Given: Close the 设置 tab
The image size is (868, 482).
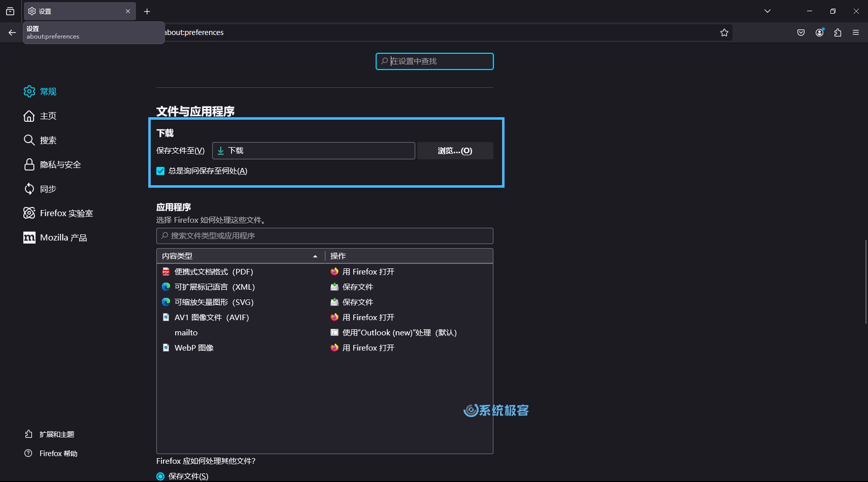Looking at the screenshot, I should click(128, 11).
